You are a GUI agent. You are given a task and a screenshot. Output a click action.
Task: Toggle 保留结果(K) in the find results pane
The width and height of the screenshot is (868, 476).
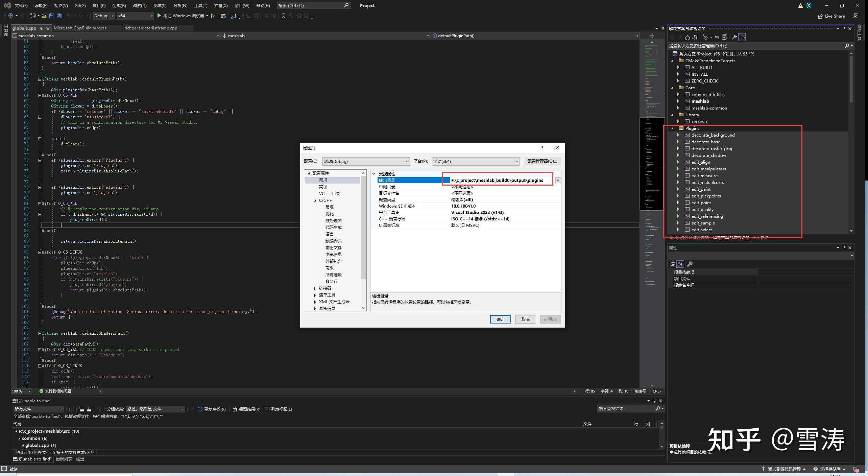coord(247,409)
